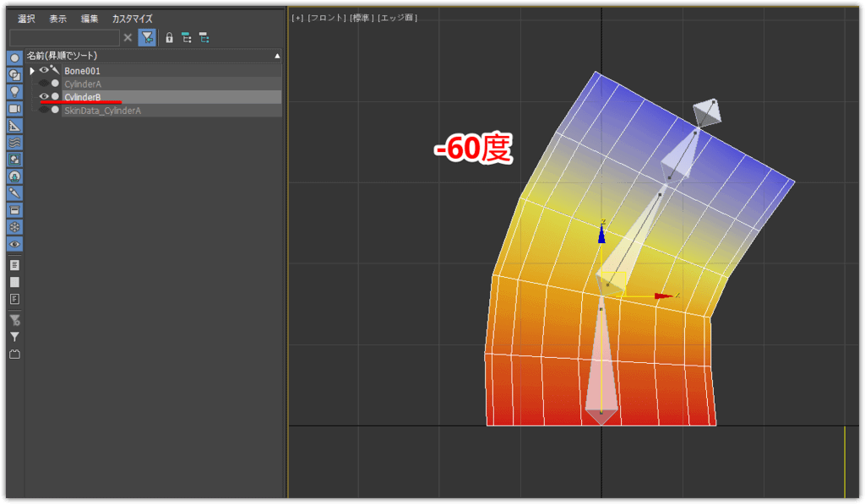Image resolution: width=865 pixels, height=504 pixels.
Task: Toggle the space warps display filter
Action: click(14, 143)
